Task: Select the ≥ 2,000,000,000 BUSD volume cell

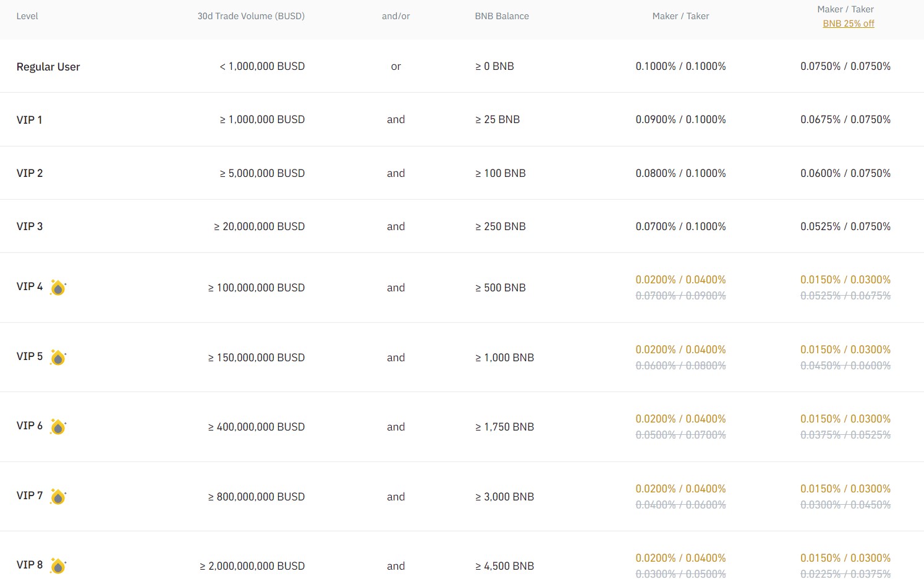Action: [252, 566]
